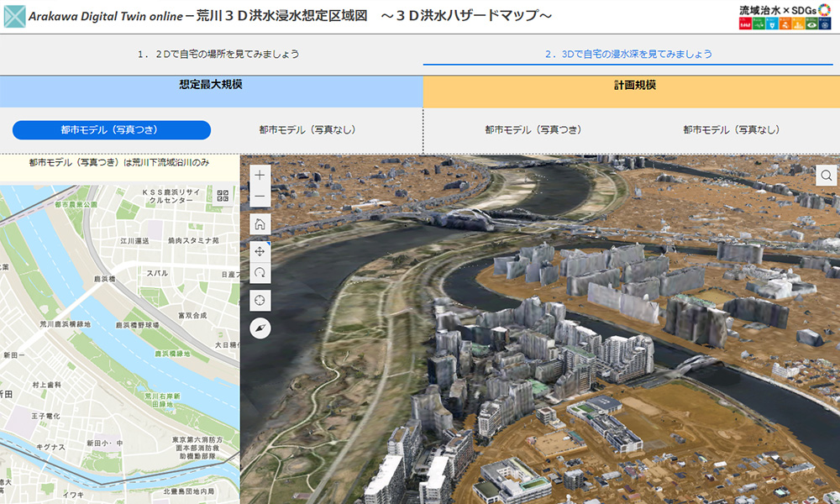Viewport: 840px width, 504px height.
Task: Select the rotate view tool
Action: [260, 272]
